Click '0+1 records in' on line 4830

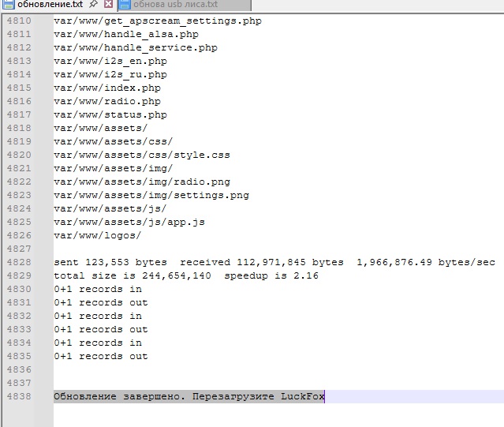coord(98,289)
